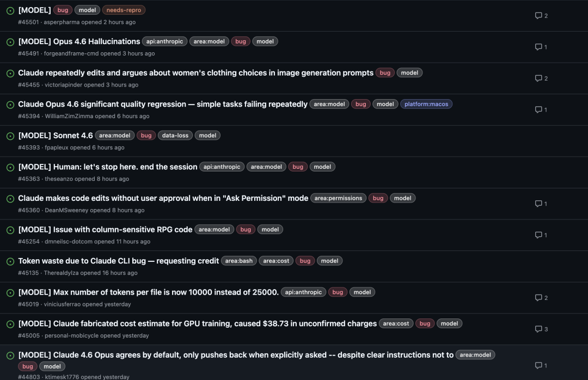This screenshot has width=588, height=380.
Task: Filter by the platform:macos label
Action: [426, 104]
